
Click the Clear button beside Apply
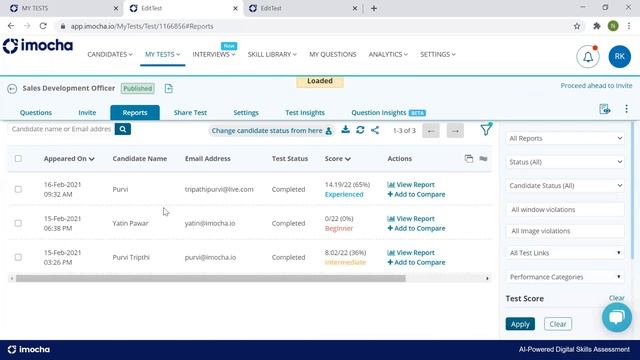pos(558,324)
